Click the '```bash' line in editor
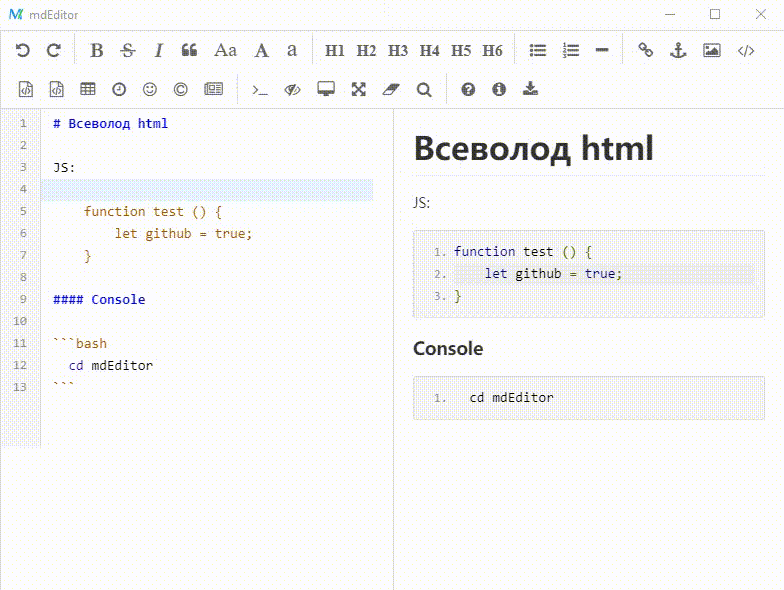784x590 pixels. 80,344
